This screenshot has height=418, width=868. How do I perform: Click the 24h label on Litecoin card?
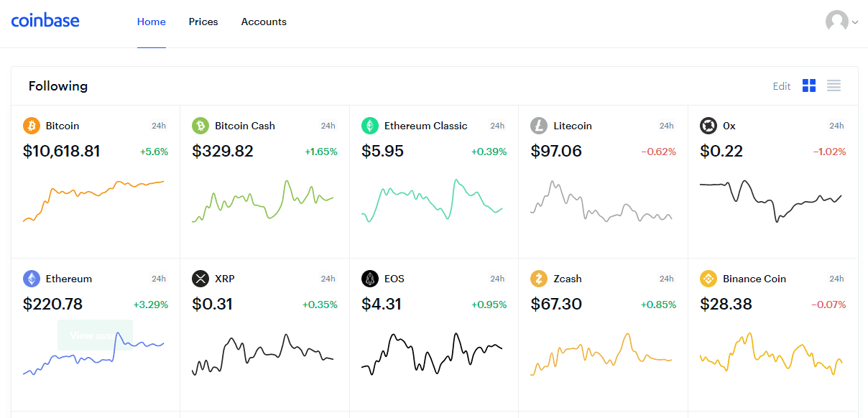pos(667,126)
